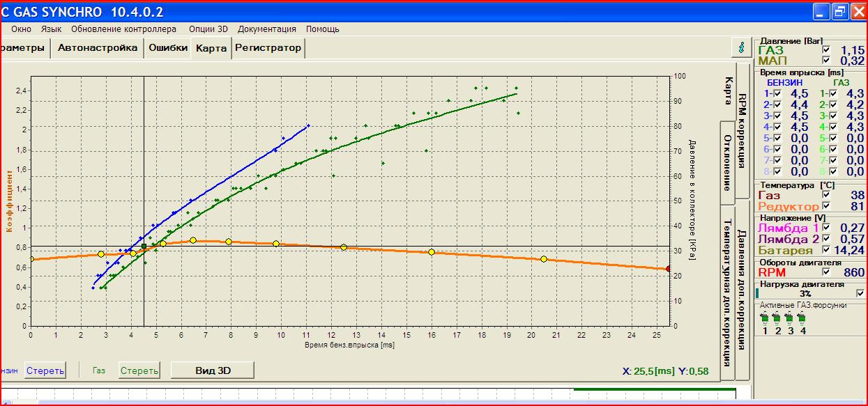Open the Язык menu

pyautogui.click(x=51, y=29)
